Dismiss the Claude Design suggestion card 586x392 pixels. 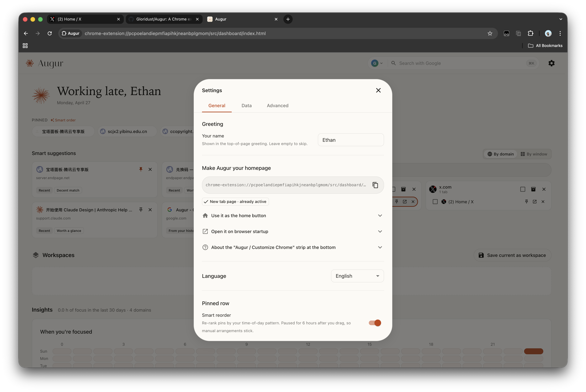[x=150, y=210]
